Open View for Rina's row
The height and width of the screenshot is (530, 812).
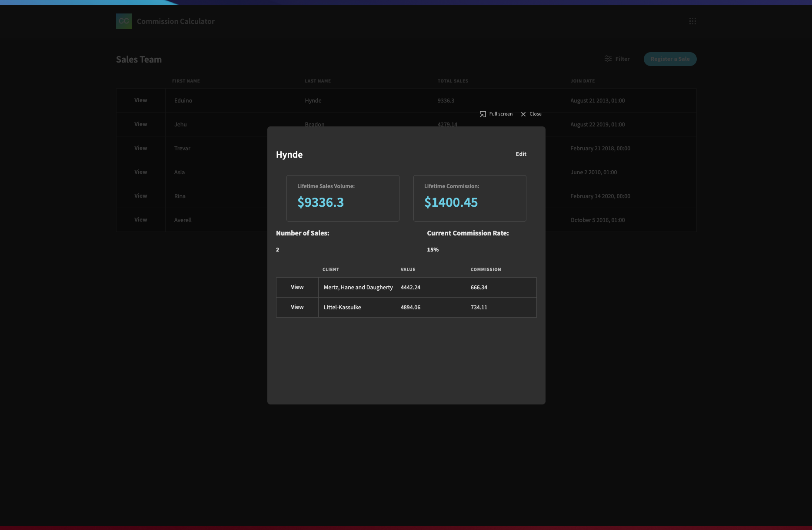pyautogui.click(x=140, y=196)
